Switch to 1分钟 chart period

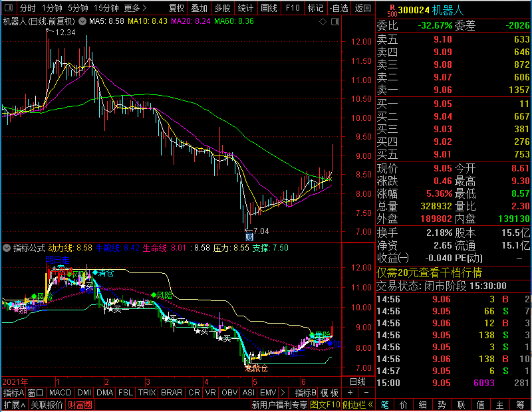52,8
